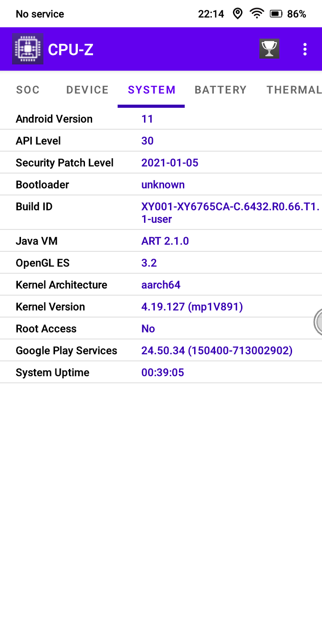Image resolution: width=322 pixels, height=644 pixels.
Task: Select the Bootloader label
Action: pos(42,185)
